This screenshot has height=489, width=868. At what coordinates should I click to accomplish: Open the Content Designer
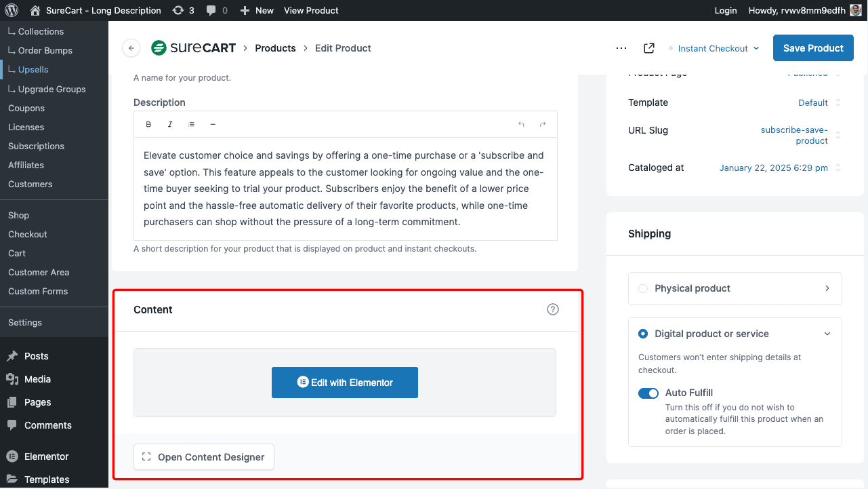click(x=203, y=456)
